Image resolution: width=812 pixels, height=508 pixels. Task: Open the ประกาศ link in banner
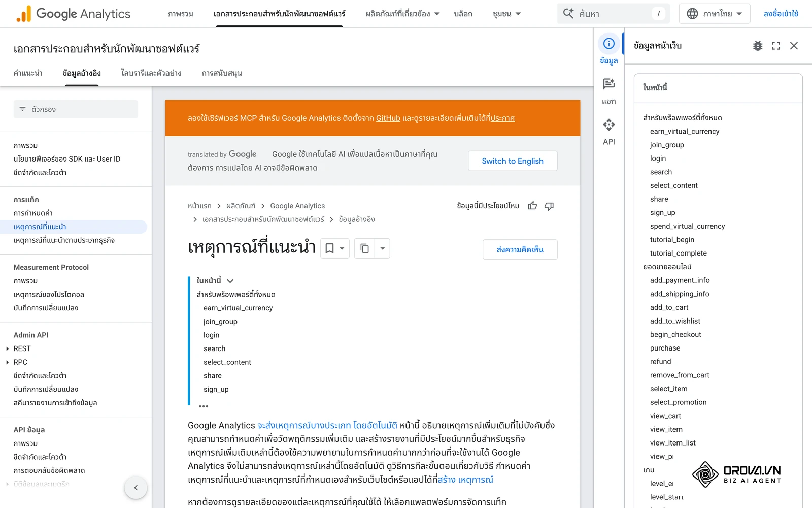502,118
